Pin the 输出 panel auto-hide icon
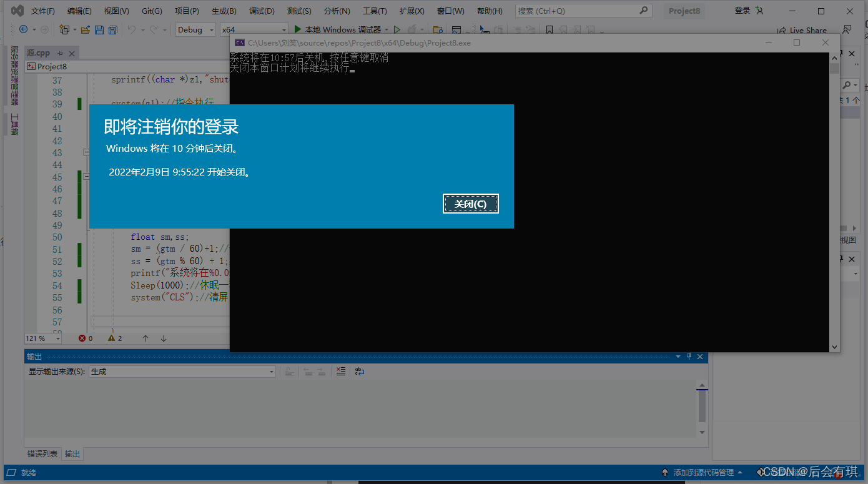The width and height of the screenshot is (868, 484). point(689,357)
